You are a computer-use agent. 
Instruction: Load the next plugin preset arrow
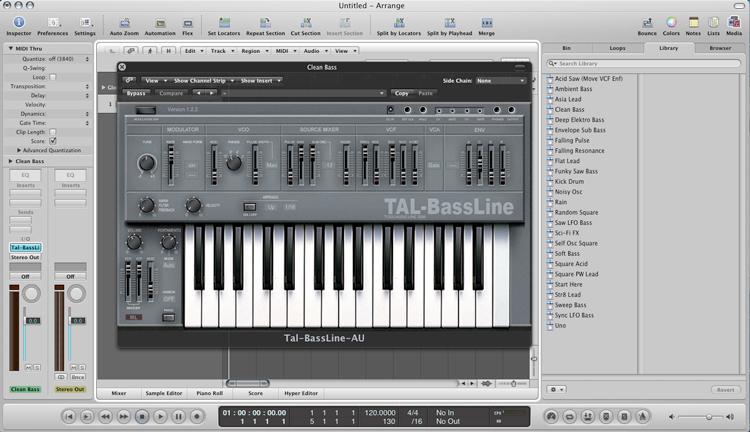[211, 93]
